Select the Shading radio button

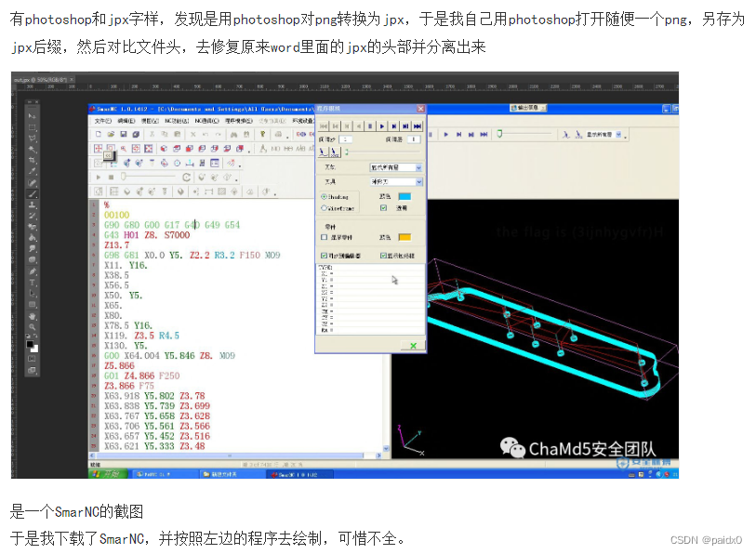click(324, 197)
